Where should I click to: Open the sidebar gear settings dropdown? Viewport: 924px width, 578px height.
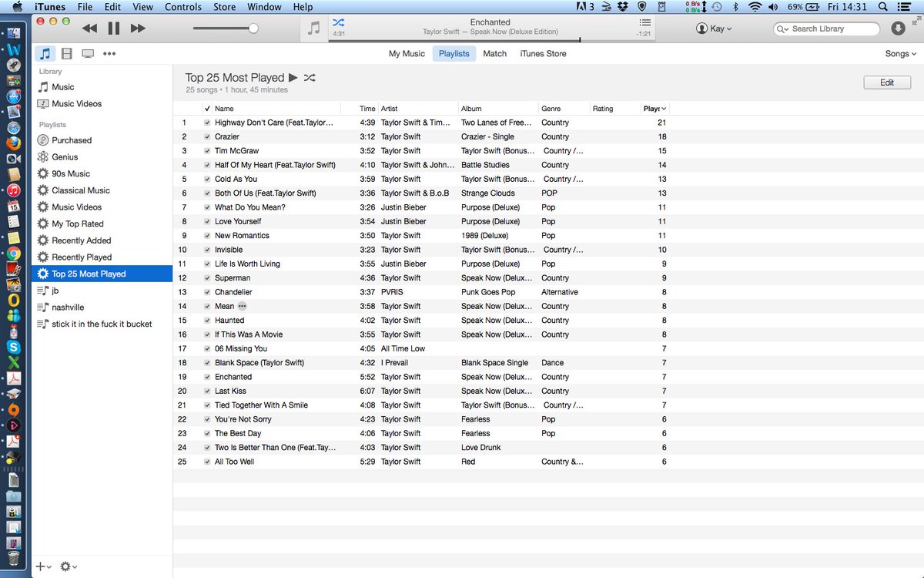(68, 566)
